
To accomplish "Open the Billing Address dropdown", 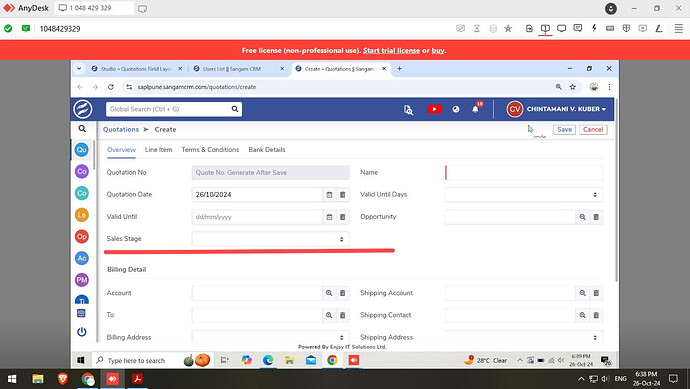I will [x=270, y=337].
